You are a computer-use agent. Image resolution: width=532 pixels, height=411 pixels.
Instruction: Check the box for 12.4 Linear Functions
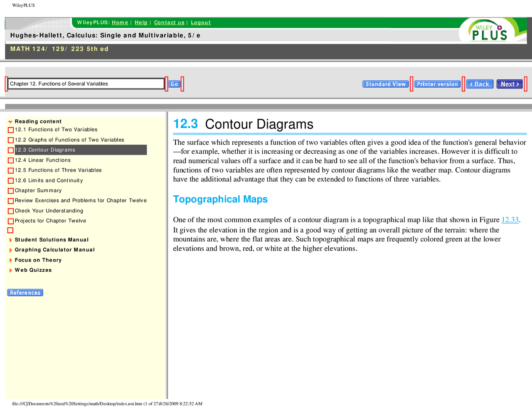pyautogui.click(x=10, y=160)
